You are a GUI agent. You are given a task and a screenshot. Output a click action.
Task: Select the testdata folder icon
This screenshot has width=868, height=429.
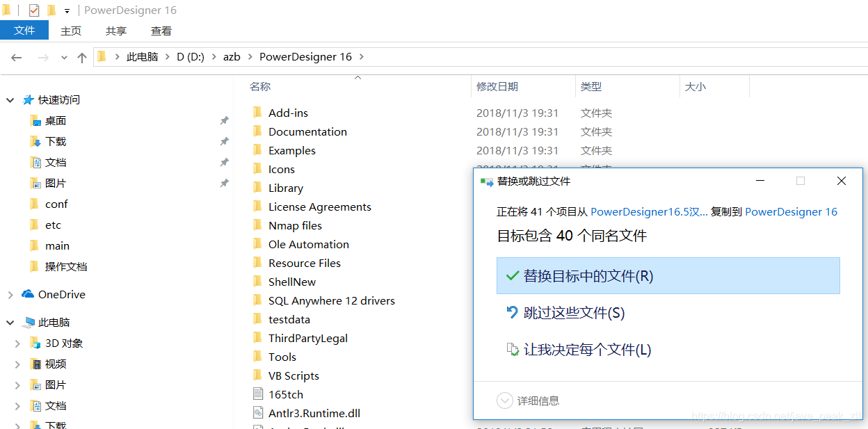tap(257, 319)
